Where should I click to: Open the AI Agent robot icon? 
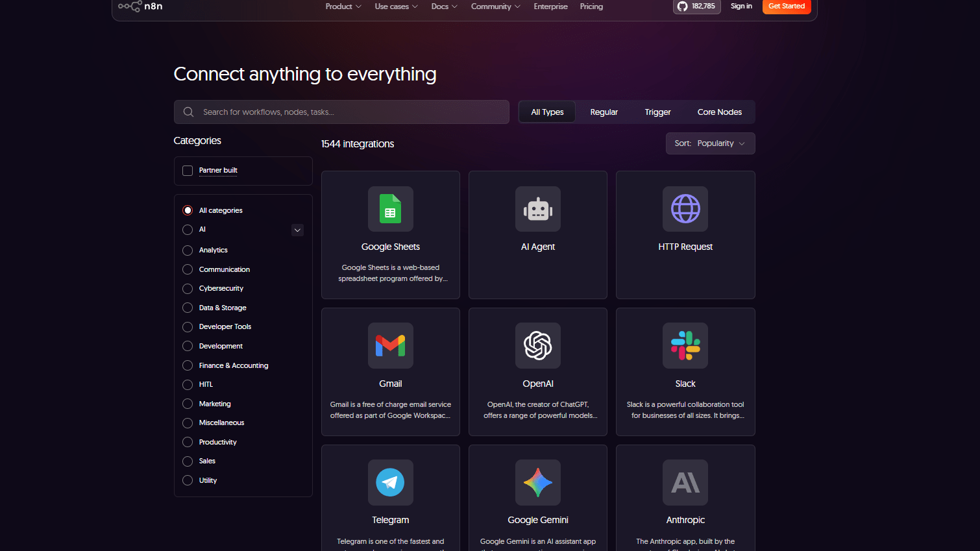538,209
